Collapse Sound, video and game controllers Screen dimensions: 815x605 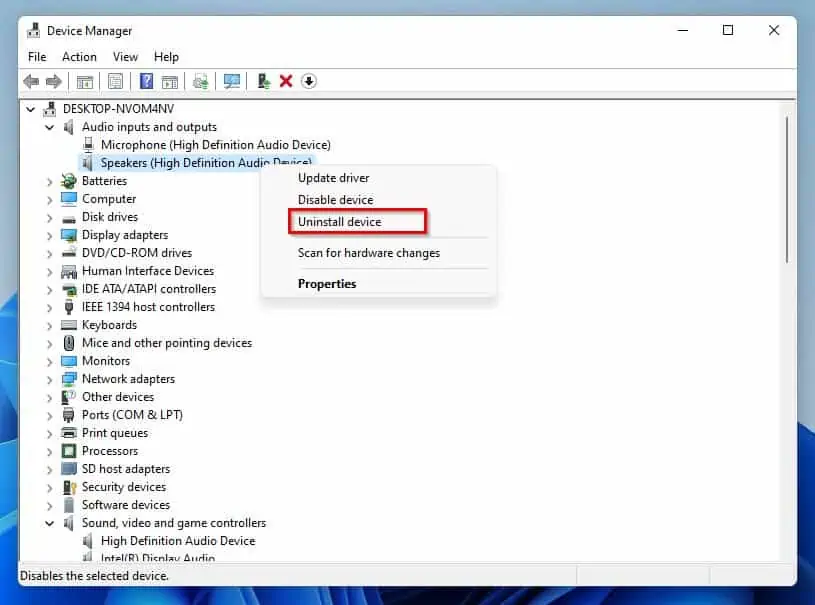(x=49, y=523)
